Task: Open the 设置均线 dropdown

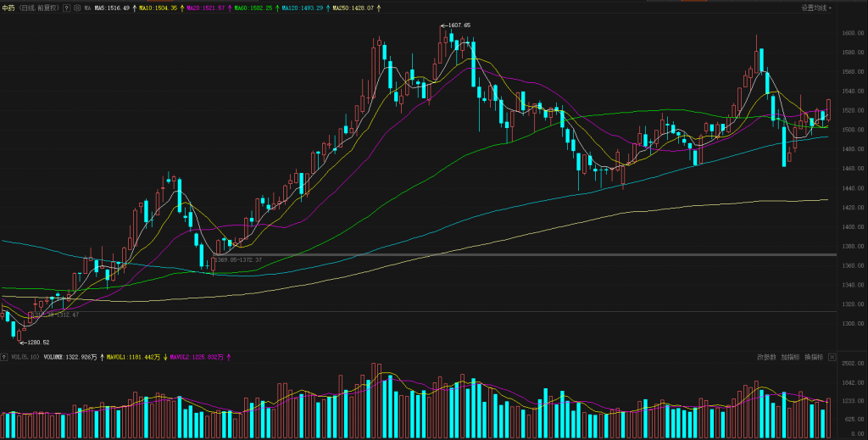Action: pyautogui.click(x=816, y=8)
